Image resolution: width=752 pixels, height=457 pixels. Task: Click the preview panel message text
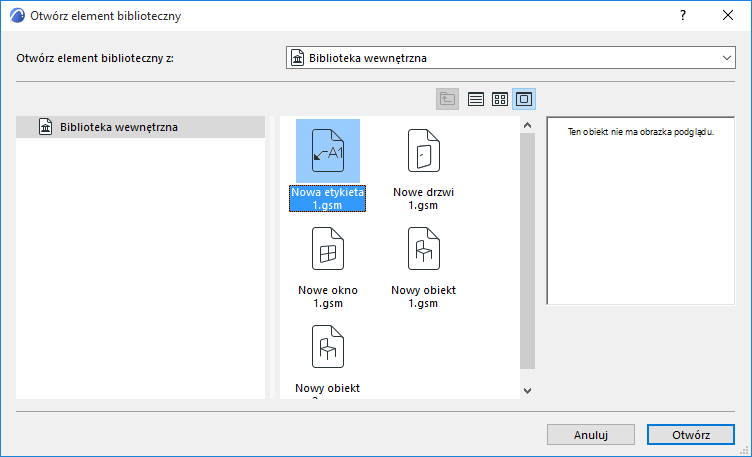tap(641, 132)
